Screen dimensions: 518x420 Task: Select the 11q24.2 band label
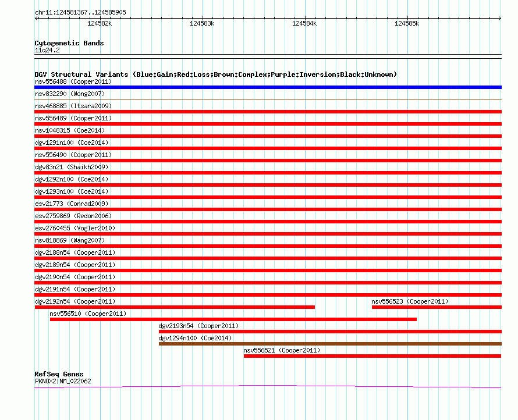47,50
